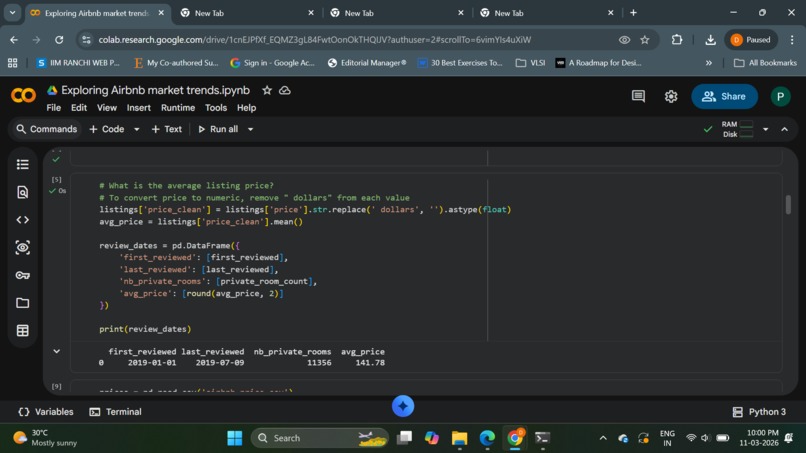Click the notebook vertical scrollbar thumb
This screenshot has width=806, height=453.
(x=788, y=205)
